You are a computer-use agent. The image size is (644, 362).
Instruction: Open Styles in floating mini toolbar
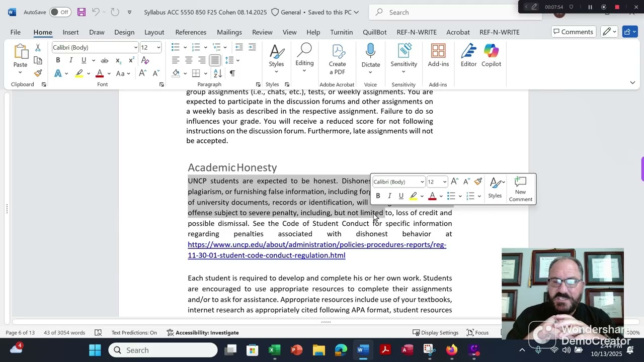[495, 188]
